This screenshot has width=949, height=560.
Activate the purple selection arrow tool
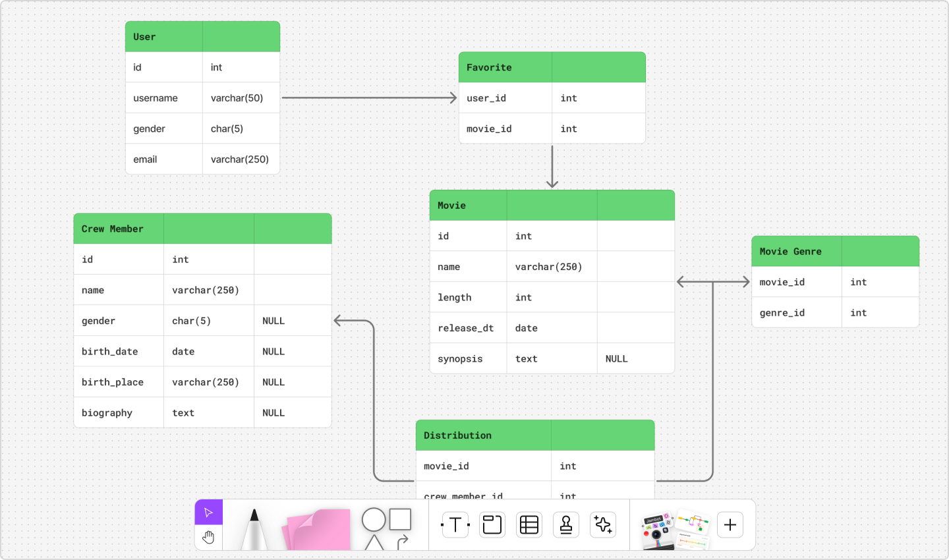(208, 511)
